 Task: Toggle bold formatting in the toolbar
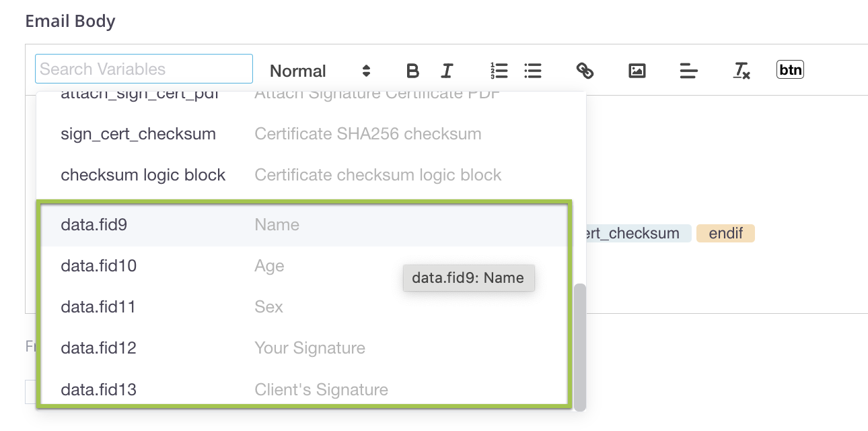tap(413, 71)
